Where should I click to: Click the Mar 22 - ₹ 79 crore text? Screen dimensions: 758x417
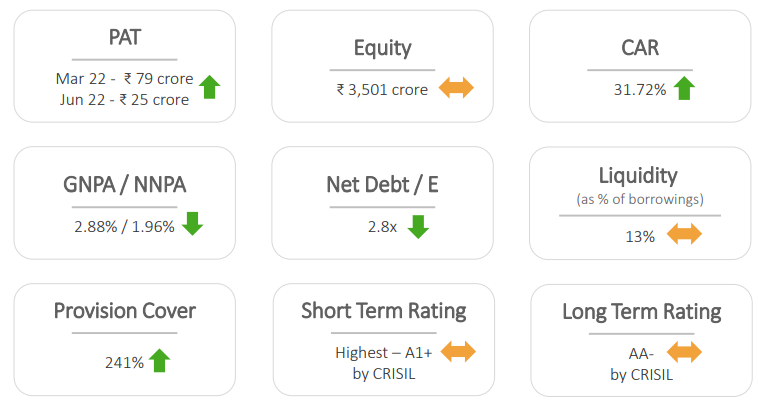click(125, 79)
